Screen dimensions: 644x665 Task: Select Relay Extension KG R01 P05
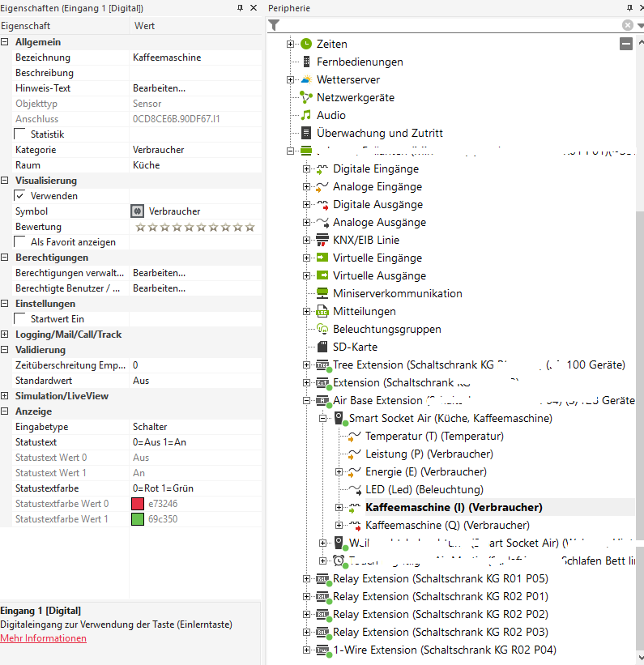(441, 579)
